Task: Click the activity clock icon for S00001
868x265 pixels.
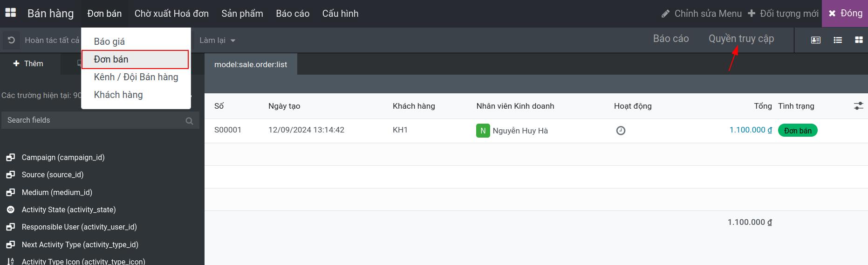Action: [x=621, y=131]
